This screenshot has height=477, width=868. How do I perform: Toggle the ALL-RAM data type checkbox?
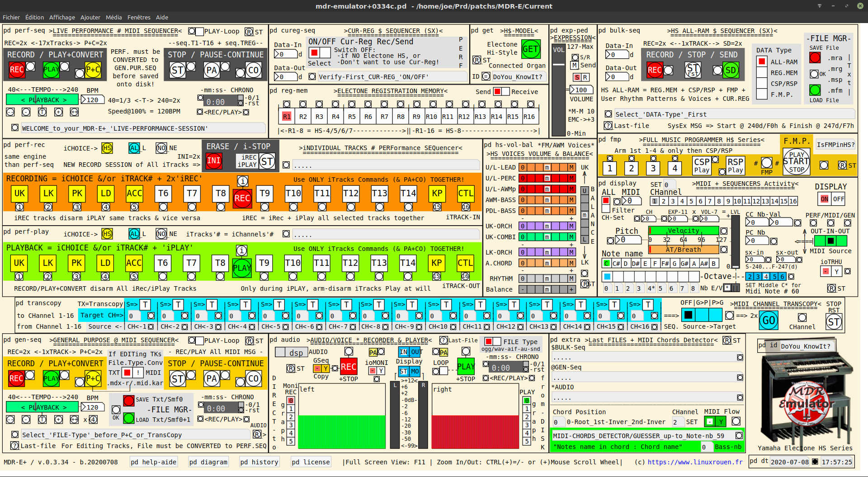(762, 61)
